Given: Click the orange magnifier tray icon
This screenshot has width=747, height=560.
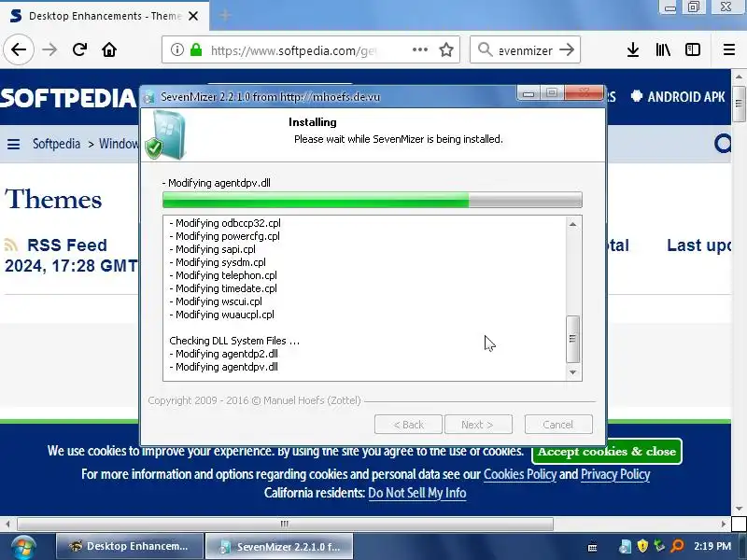Looking at the screenshot, I should [676, 546].
